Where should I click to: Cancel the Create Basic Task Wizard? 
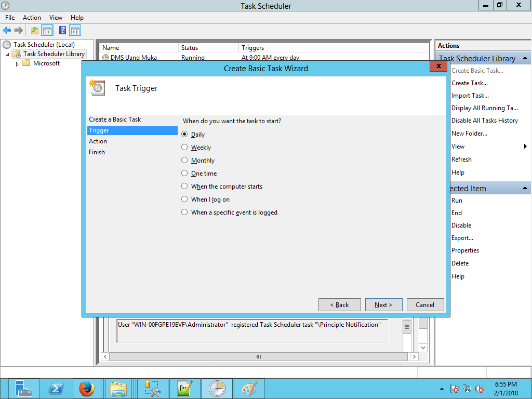(424, 305)
